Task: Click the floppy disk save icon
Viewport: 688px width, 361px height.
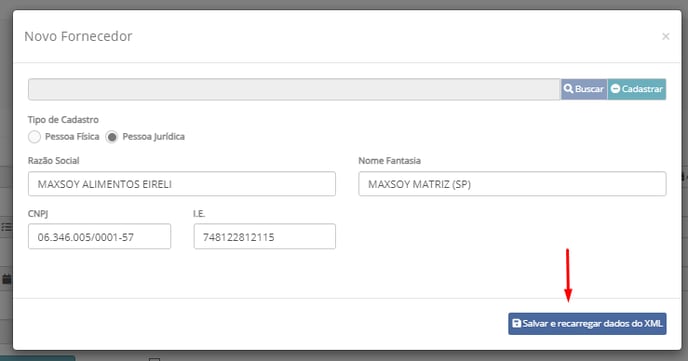Action: click(516, 323)
